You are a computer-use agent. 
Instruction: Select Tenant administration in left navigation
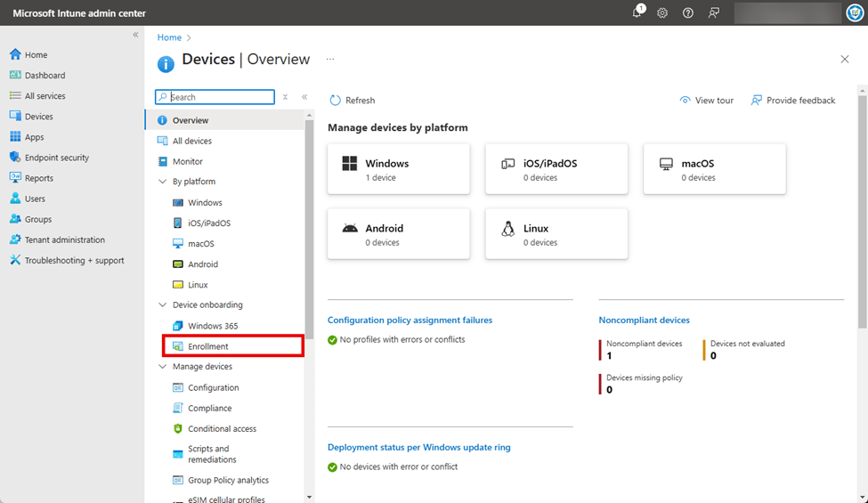point(64,240)
